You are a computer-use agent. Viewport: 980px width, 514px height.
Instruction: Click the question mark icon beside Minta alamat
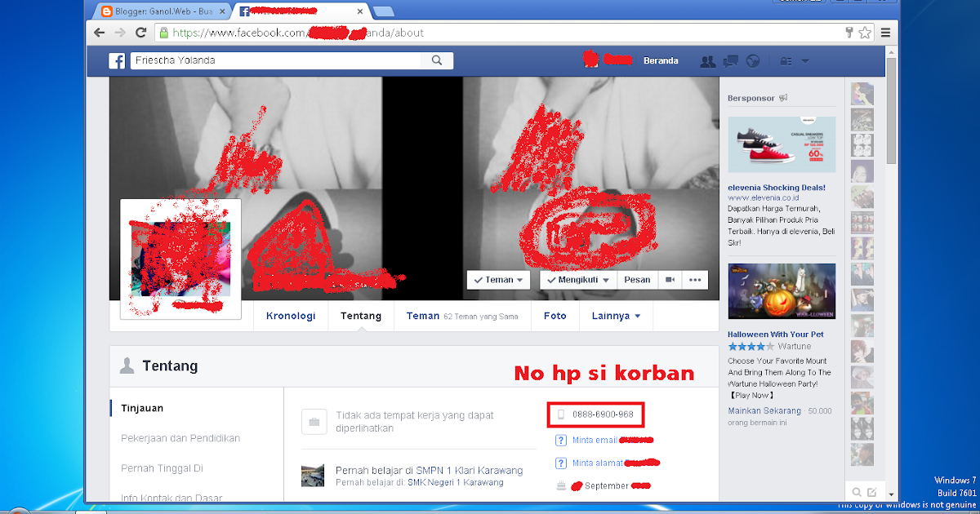click(560, 463)
